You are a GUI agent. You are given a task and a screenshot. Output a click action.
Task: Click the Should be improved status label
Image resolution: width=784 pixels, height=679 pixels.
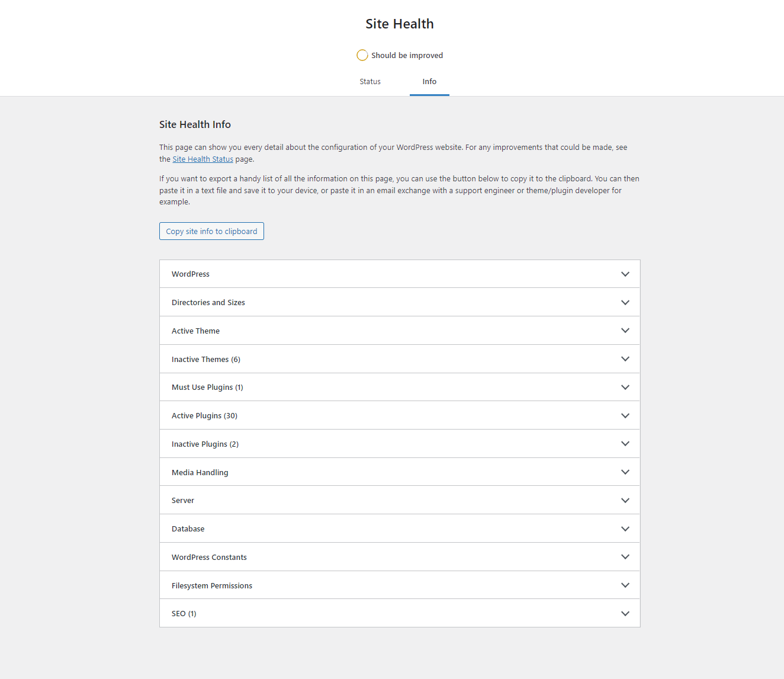coord(407,55)
